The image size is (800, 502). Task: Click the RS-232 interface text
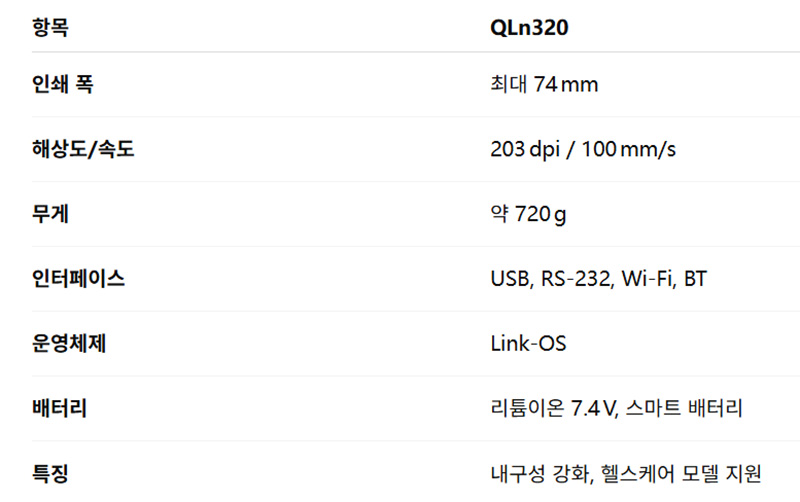coord(577,279)
